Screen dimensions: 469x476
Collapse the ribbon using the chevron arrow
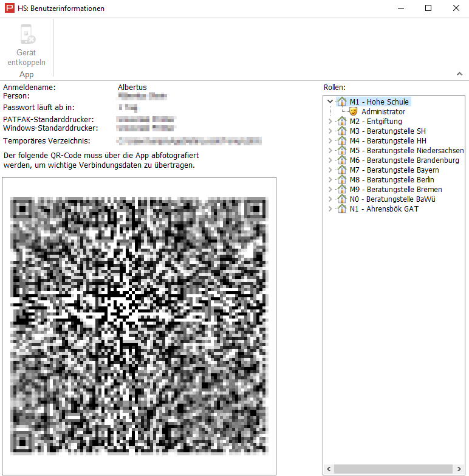pos(459,74)
